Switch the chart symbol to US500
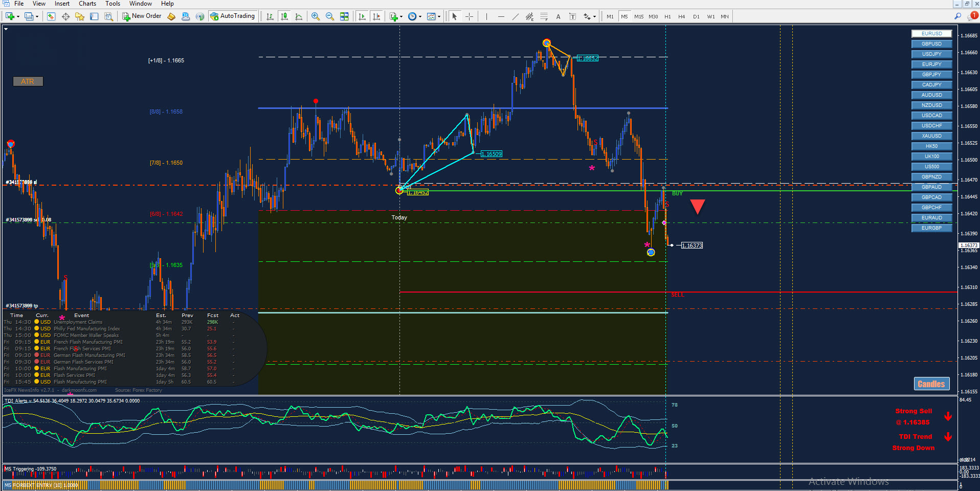The image size is (980, 491). [x=931, y=167]
